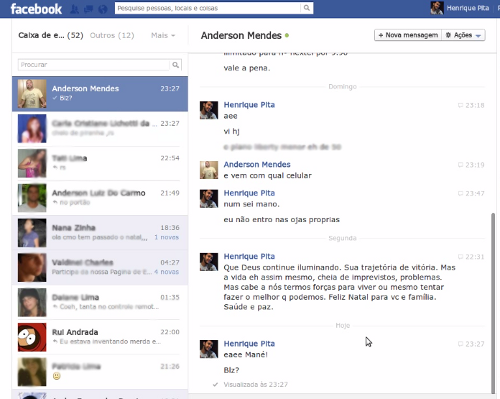500x399 pixels.
Task: Expand the Mais dropdown
Action: click(x=163, y=35)
